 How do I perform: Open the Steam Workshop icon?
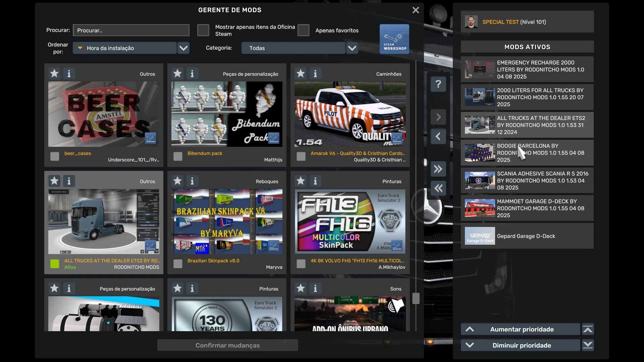394,39
